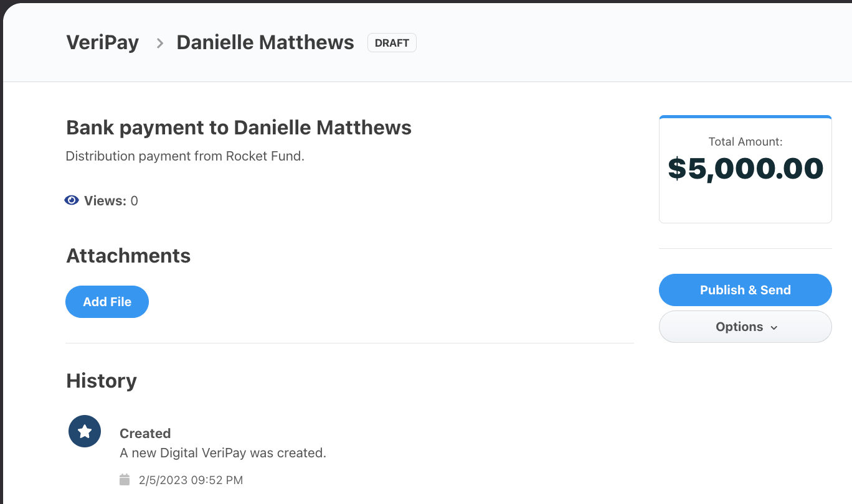Toggle the payment visibility eye indicator

point(71,200)
